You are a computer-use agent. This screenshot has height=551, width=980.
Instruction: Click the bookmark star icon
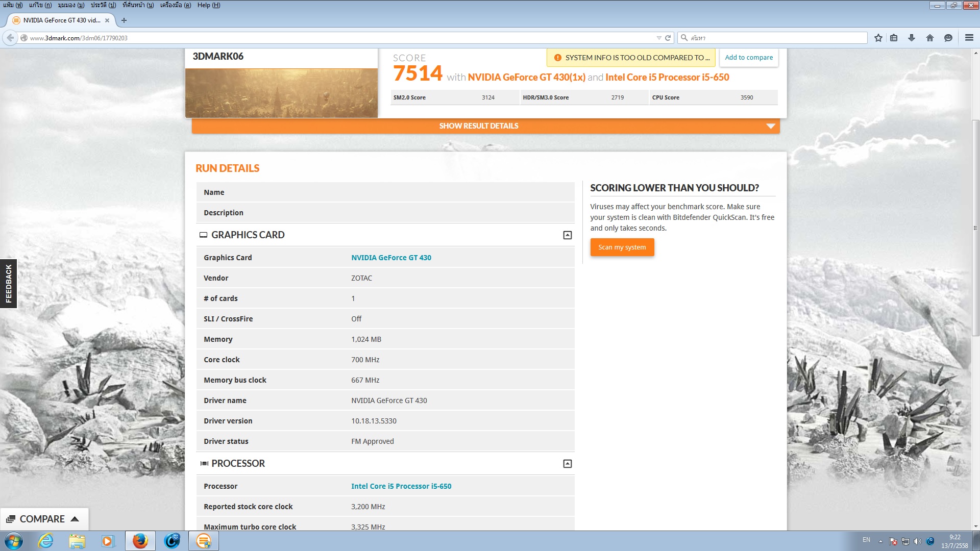coord(878,38)
